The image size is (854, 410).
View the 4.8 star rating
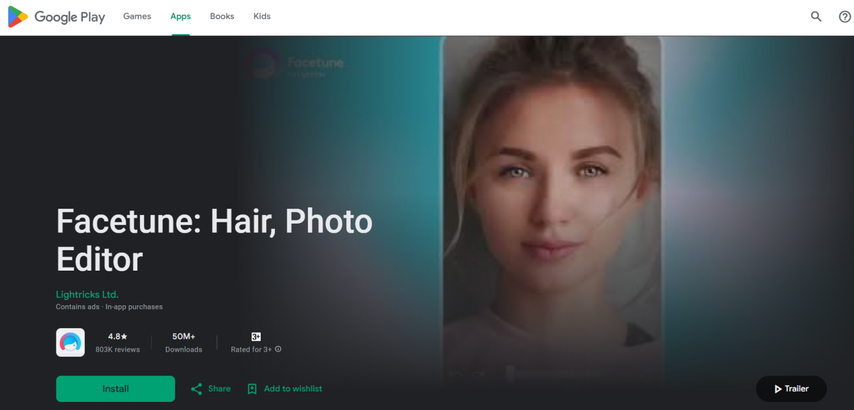(118, 336)
